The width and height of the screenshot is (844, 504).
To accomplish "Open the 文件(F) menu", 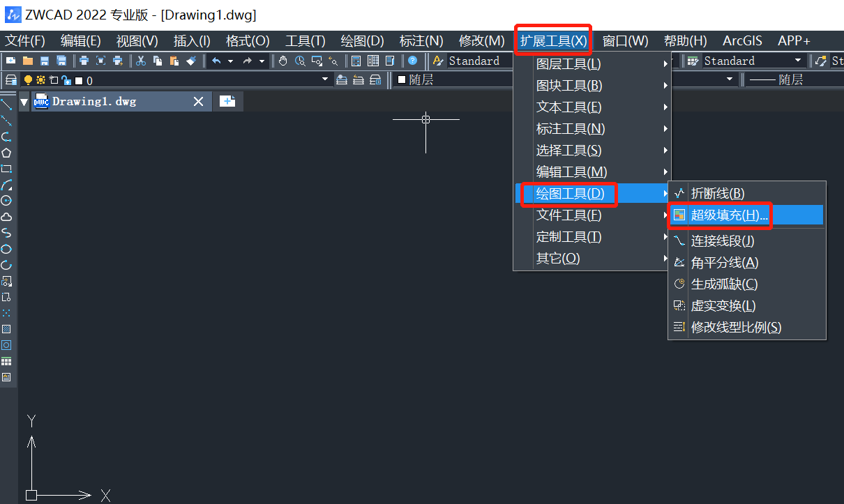I will pos(25,41).
